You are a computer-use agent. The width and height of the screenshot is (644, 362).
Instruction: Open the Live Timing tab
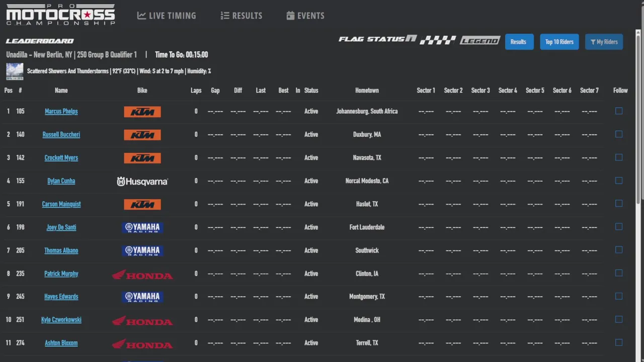pos(167,16)
